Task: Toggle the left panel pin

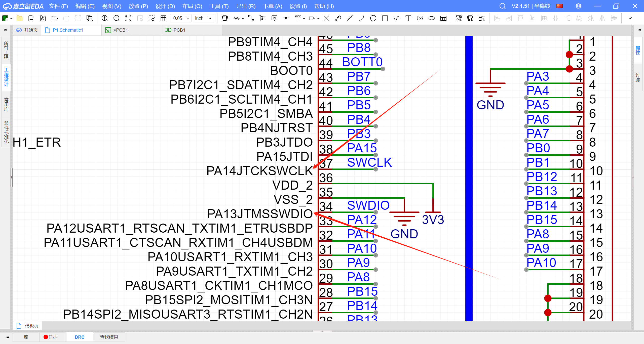Action: coord(5,30)
